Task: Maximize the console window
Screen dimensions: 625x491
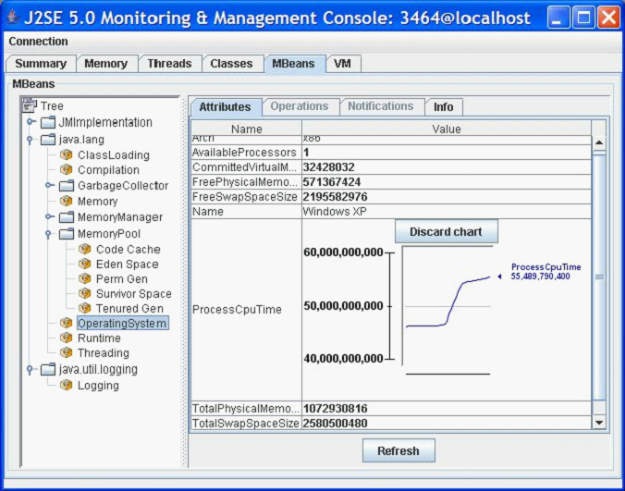Action: pos(584,18)
